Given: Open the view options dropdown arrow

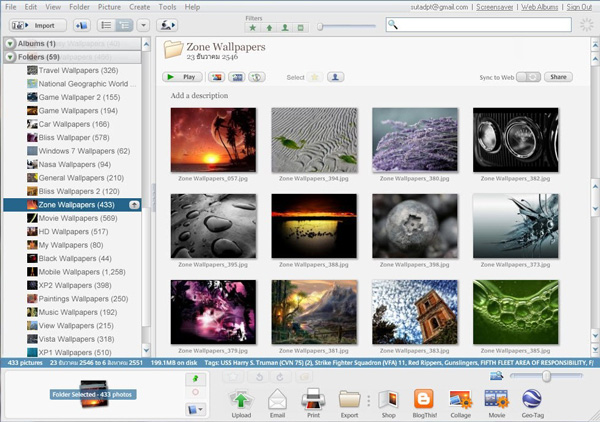Looking at the screenshot, I should (x=143, y=25).
